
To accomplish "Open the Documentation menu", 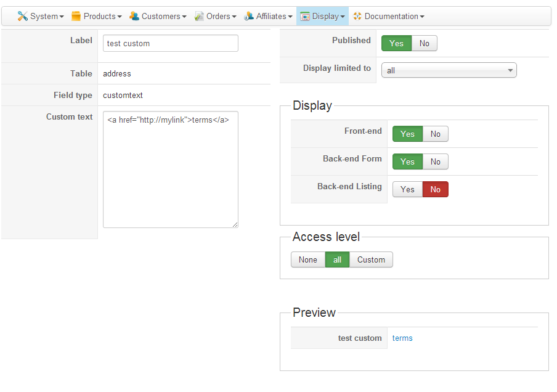I will pyautogui.click(x=388, y=16).
